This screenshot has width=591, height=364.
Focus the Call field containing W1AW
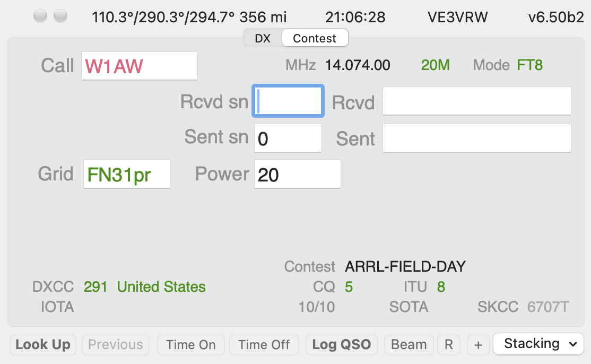point(139,66)
